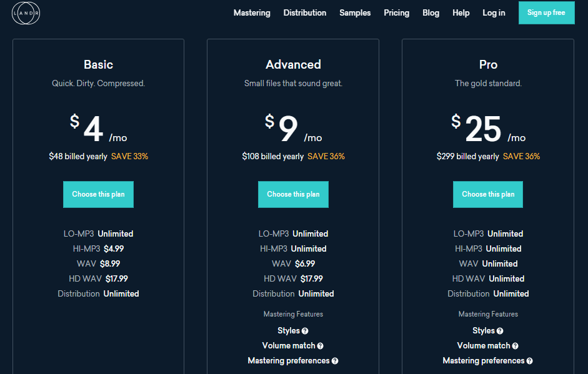Open the Help page

(x=461, y=12)
